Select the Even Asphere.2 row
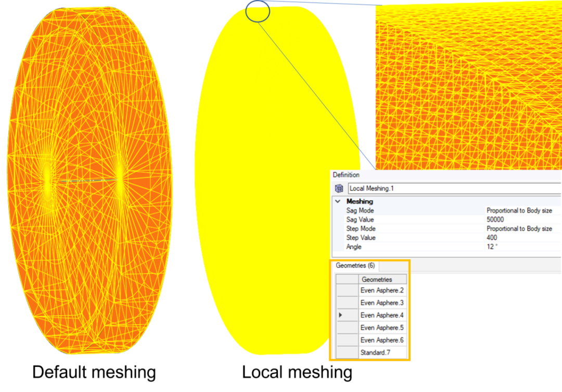 point(382,290)
